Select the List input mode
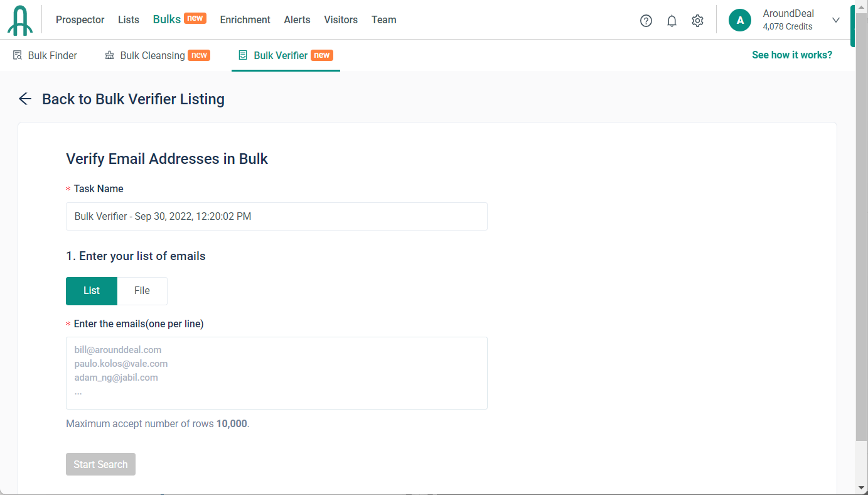This screenshot has width=868, height=495. [x=92, y=291]
